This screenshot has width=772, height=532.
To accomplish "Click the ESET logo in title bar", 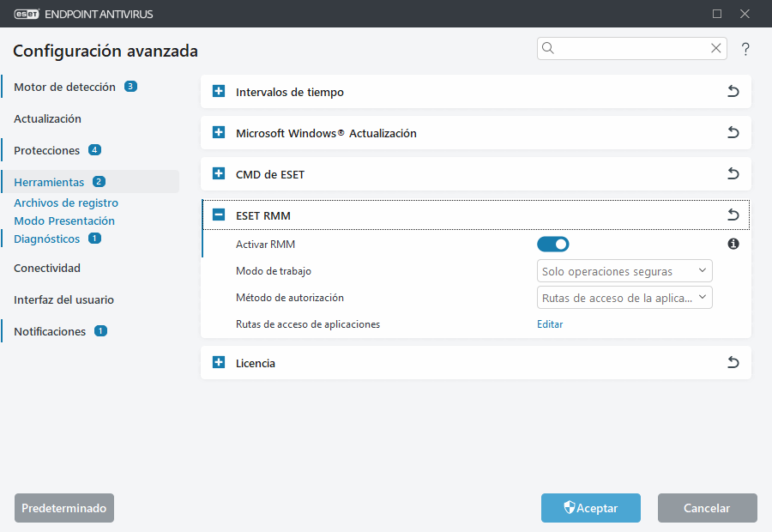I will tap(26, 14).
